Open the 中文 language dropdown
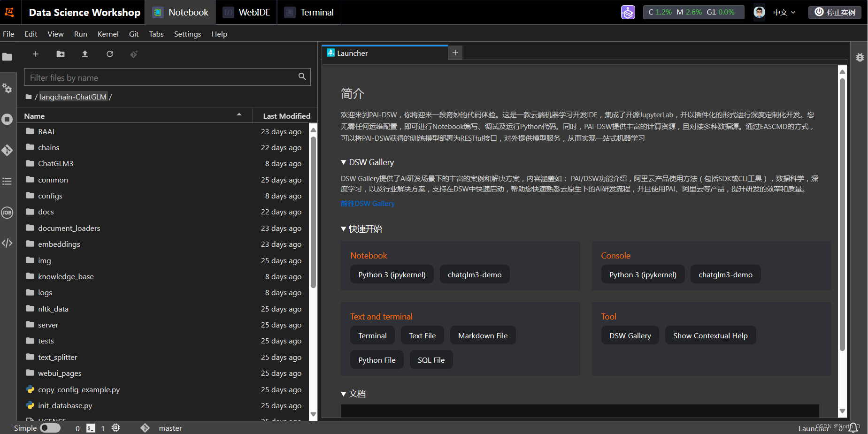 click(784, 12)
